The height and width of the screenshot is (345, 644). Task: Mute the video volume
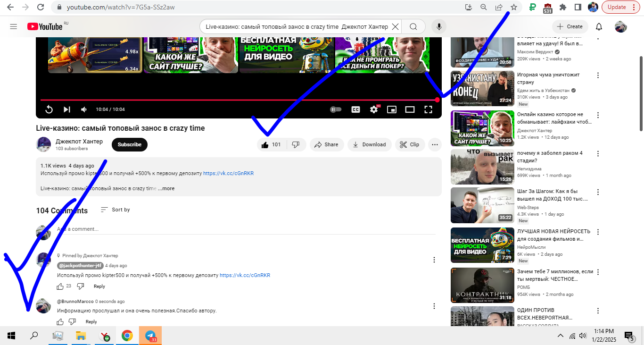pyautogui.click(x=84, y=109)
